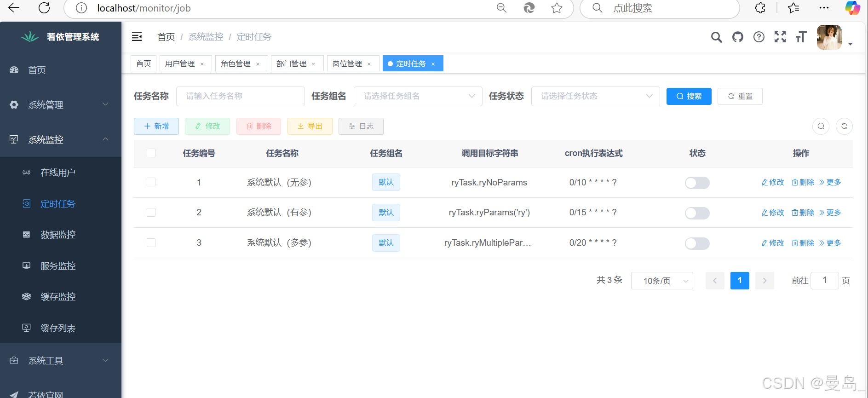The height and width of the screenshot is (398, 868).
Task: Open the GitHub source icon
Action: point(738,37)
